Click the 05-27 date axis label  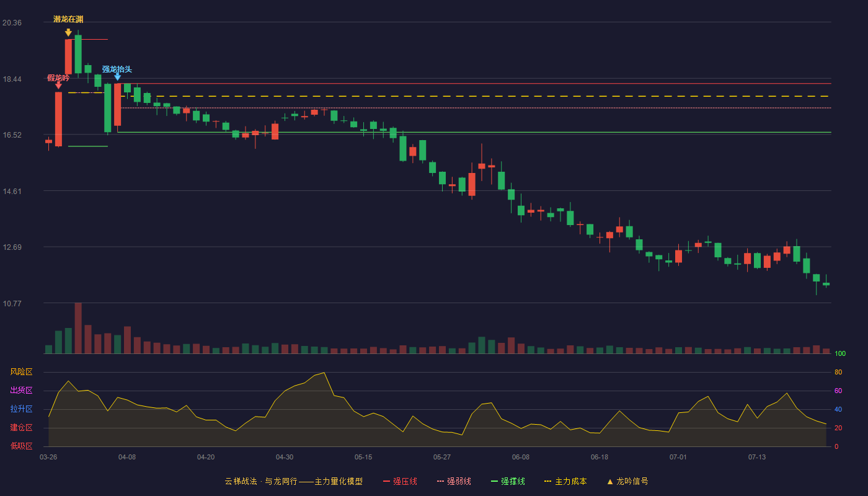click(x=442, y=457)
